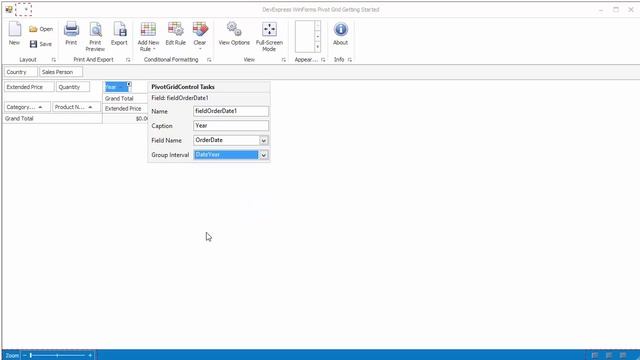Select the Quantity data field
Image resolution: width=640 pixels, height=360 pixels.
pyautogui.click(x=73, y=87)
